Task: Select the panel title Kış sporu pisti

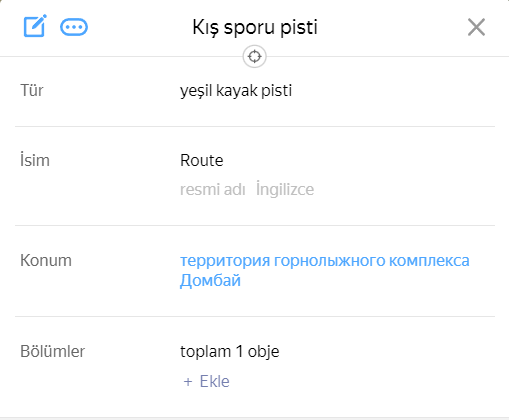Action: click(x=255, y=27)
